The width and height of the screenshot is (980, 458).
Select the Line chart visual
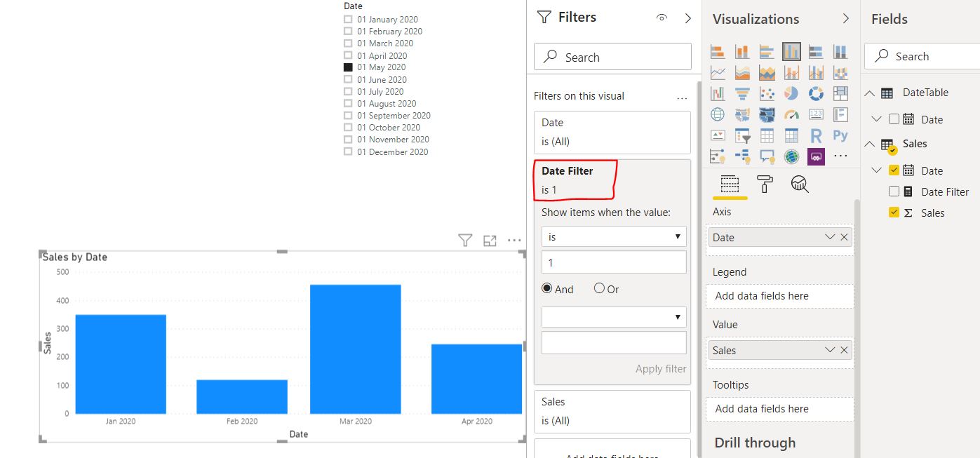(718, 72)
